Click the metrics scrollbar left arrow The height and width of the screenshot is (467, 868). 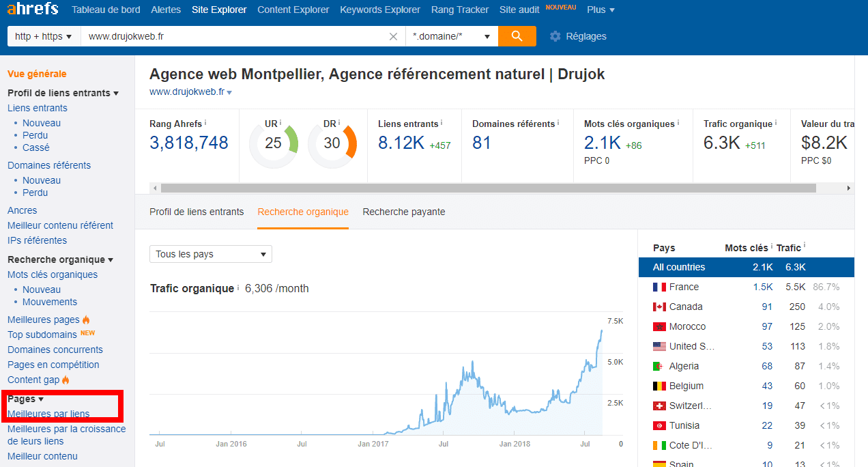coord(154,188)
